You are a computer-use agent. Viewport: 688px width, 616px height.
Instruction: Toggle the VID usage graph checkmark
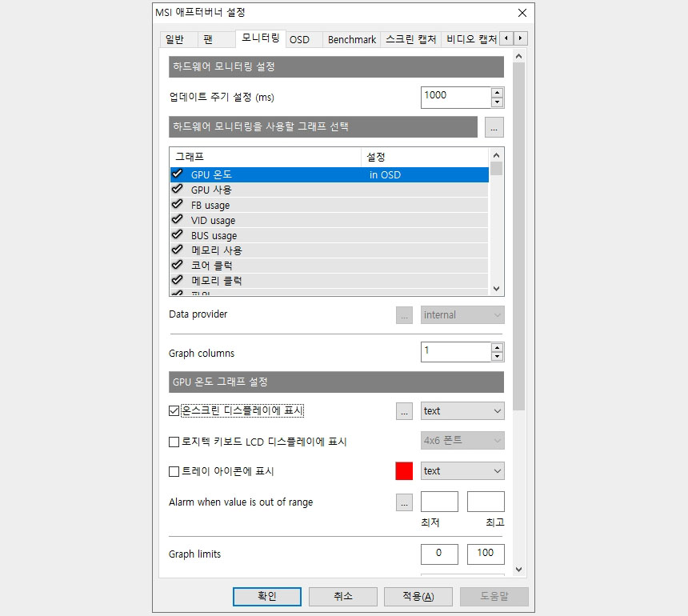[x=178, y=219]
